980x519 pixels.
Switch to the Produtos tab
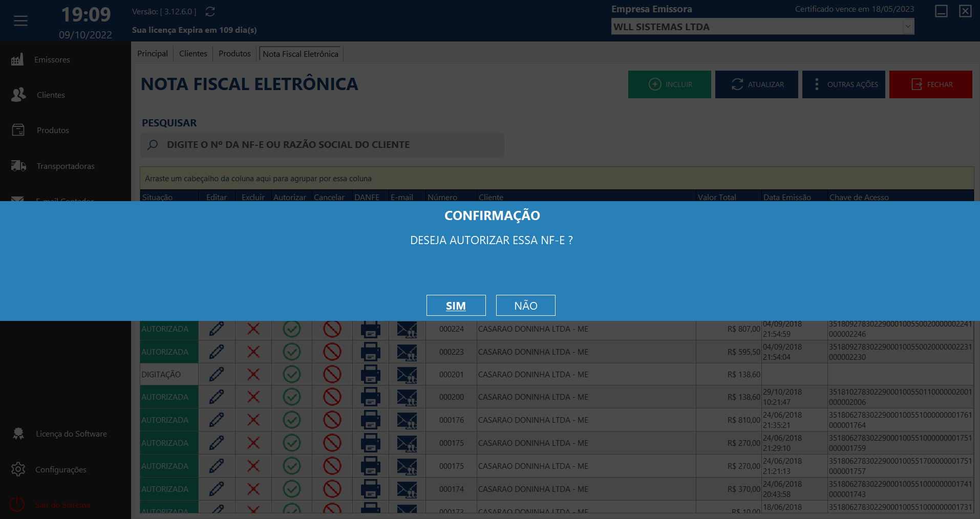(x=235, y=54)
